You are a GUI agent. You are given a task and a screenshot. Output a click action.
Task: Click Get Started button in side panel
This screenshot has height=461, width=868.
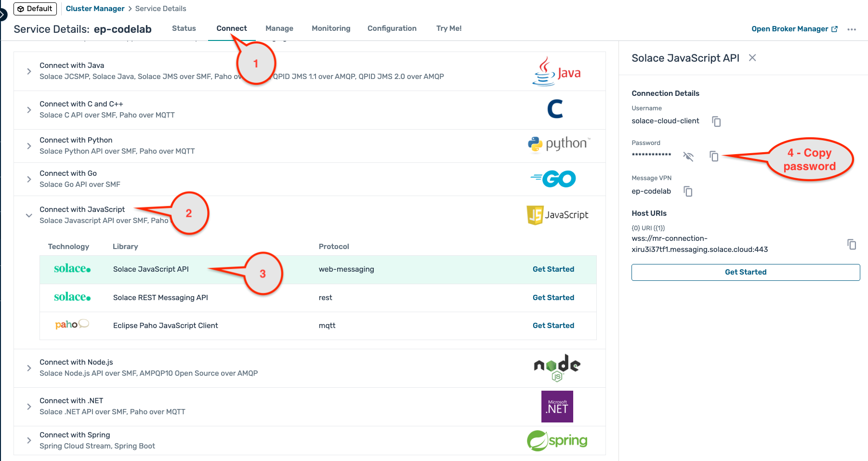(x=745, y=272)
